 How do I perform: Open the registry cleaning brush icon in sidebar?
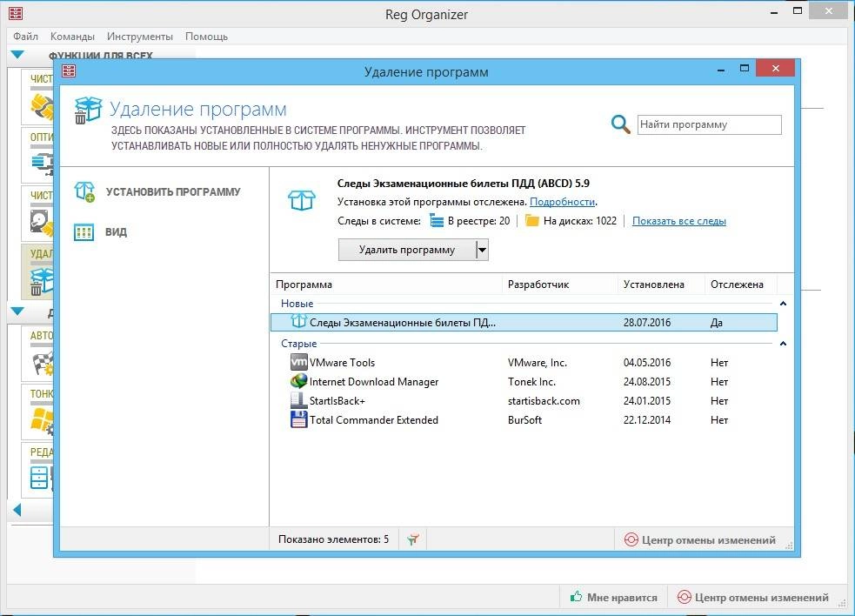(43, 106)
